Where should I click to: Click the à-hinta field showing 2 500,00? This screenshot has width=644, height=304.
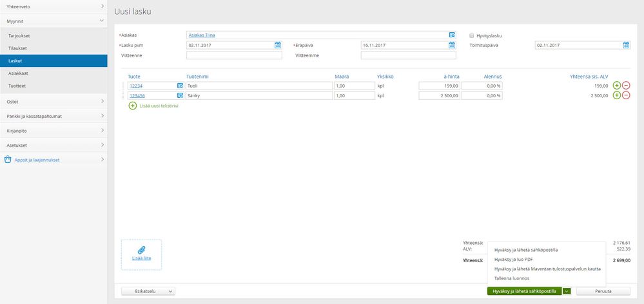440,95
